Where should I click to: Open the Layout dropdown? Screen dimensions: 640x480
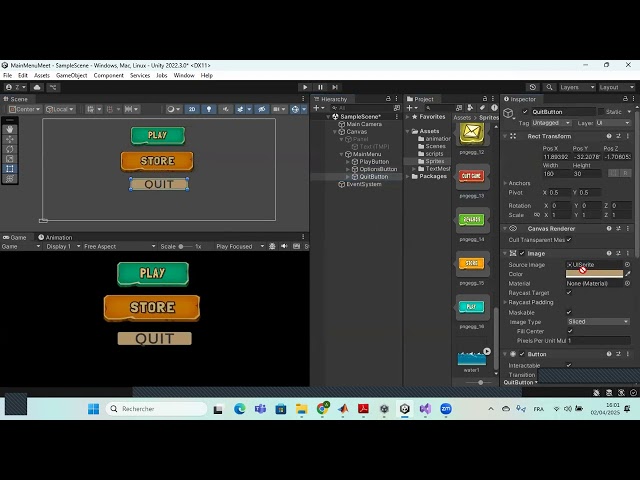point(617,87)
